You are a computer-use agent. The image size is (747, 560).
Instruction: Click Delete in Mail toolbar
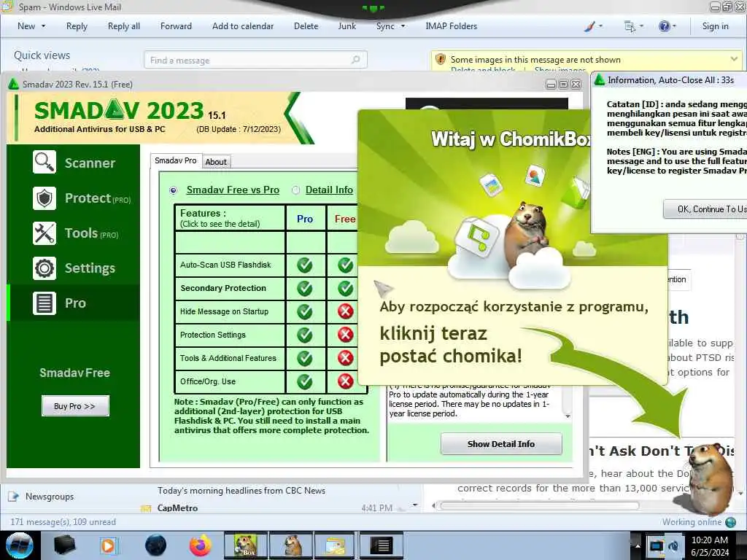pos(306,26)
